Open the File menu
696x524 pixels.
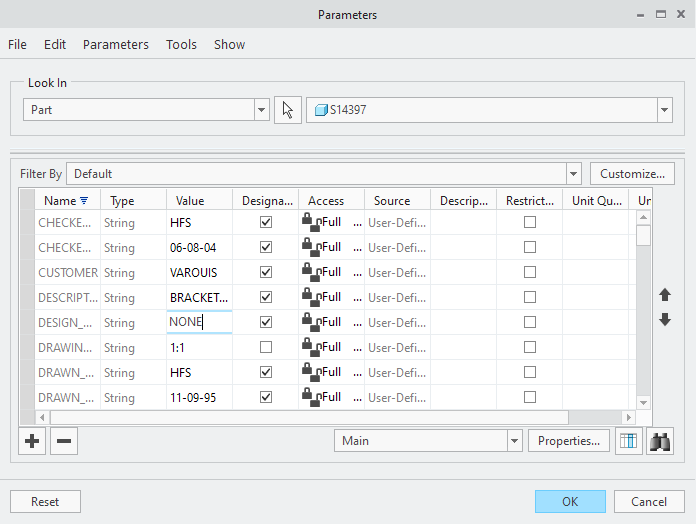pos(17,44)
